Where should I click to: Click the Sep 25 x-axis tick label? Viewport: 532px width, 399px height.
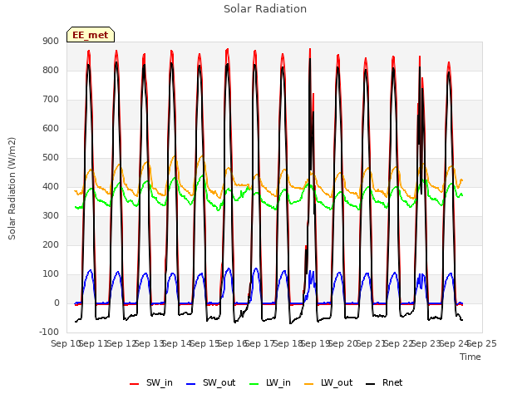[x=482, y=343]
